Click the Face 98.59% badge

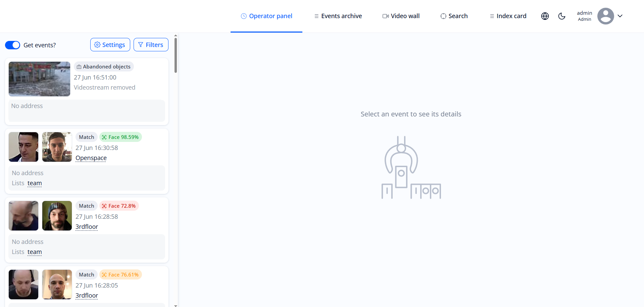click(120, 137)
